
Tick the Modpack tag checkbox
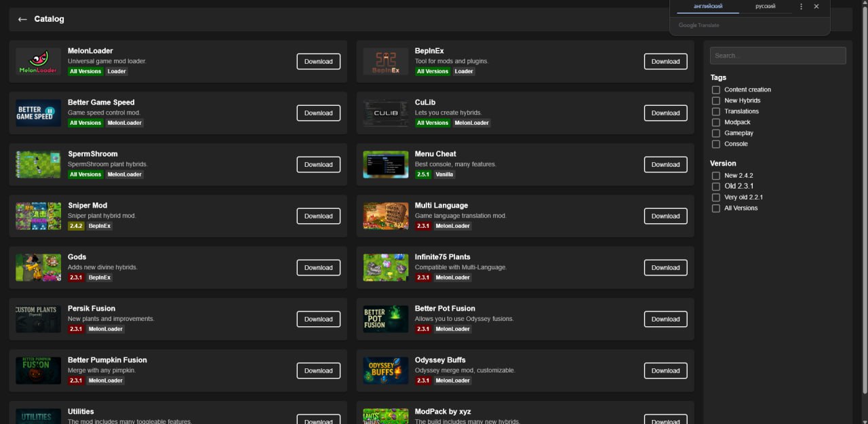(715, 122)
